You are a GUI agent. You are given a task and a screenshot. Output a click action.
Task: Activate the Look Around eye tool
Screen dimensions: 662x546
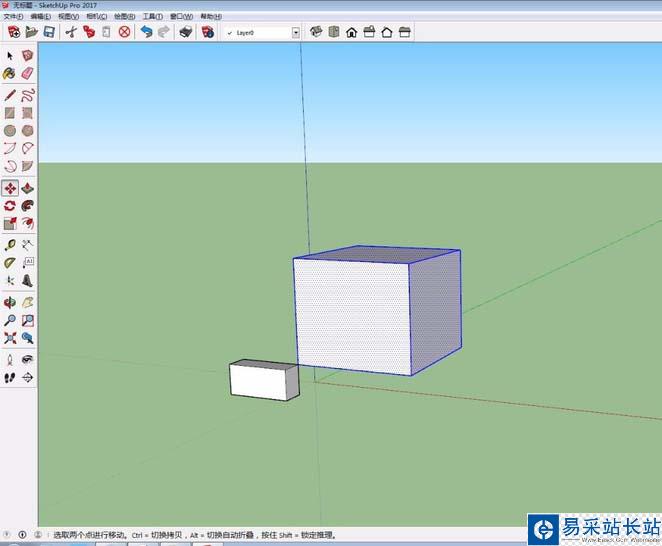[x=27, y=360]
